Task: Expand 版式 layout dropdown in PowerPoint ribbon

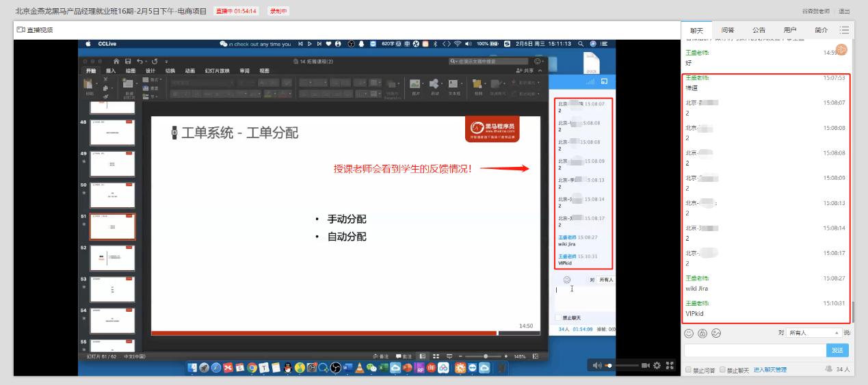Action: pyautogui.click(x=154, y=79)
